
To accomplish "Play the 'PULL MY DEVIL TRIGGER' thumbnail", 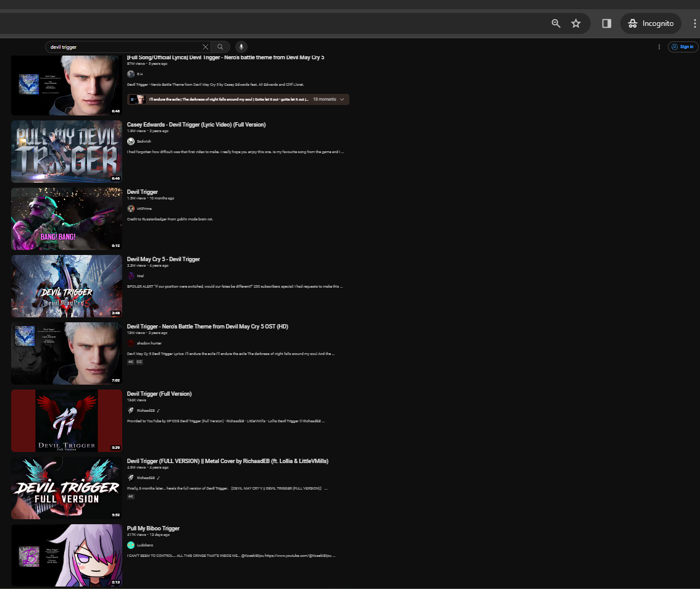I will (x=67, y=151).
